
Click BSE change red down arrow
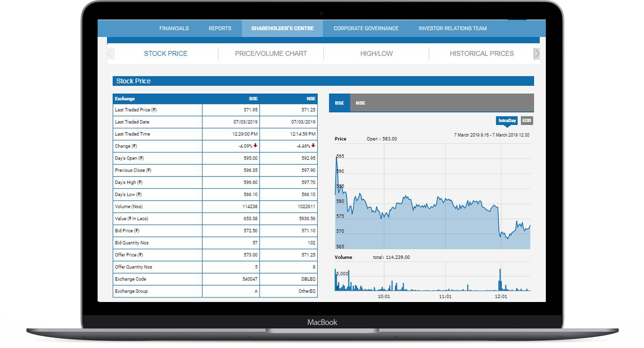point(256,145)
